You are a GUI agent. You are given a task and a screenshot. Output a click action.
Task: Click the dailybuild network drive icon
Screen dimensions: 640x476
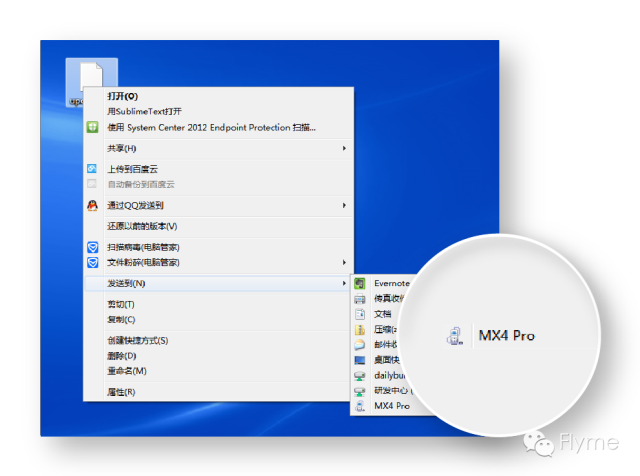(360, 376)
